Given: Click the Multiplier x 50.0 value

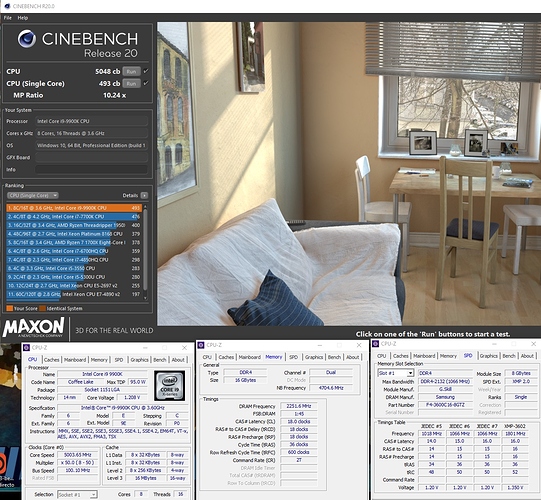Looking at the screenshot, I should tap(78, 463).
